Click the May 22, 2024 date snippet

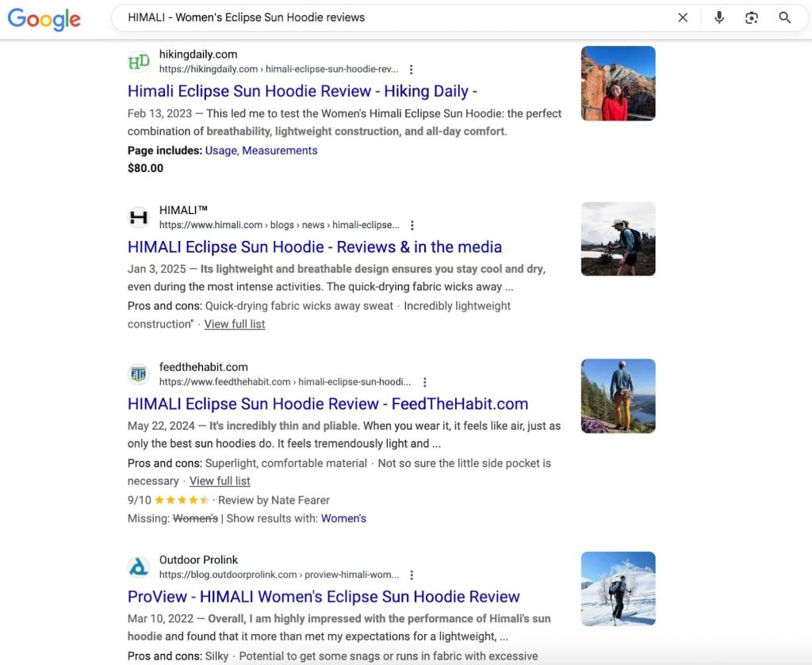point(161,426)
